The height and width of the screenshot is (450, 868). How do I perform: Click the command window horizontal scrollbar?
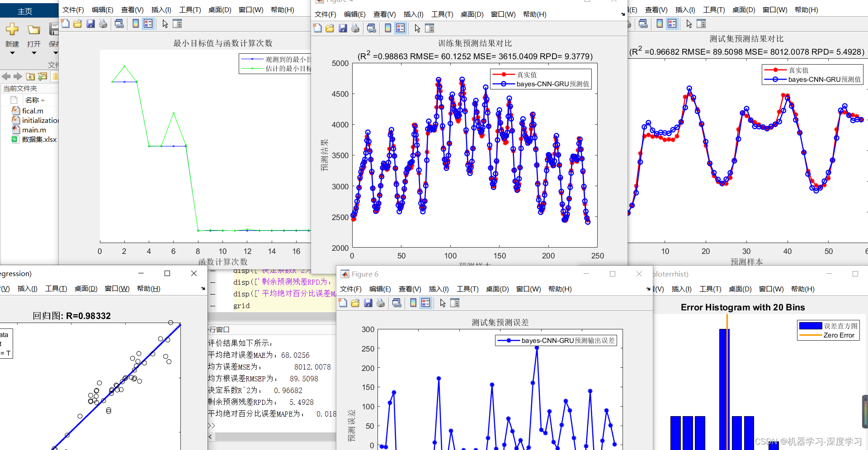pos(275,437)
